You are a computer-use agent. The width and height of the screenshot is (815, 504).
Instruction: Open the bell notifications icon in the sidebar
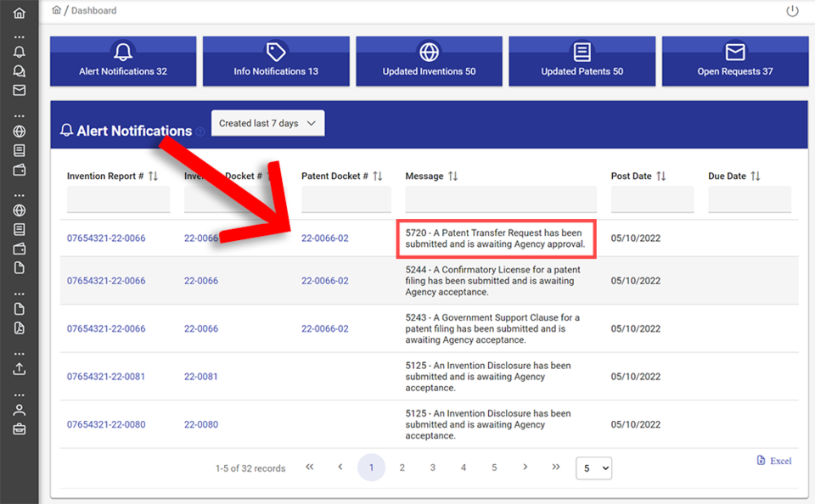(19, 53)
